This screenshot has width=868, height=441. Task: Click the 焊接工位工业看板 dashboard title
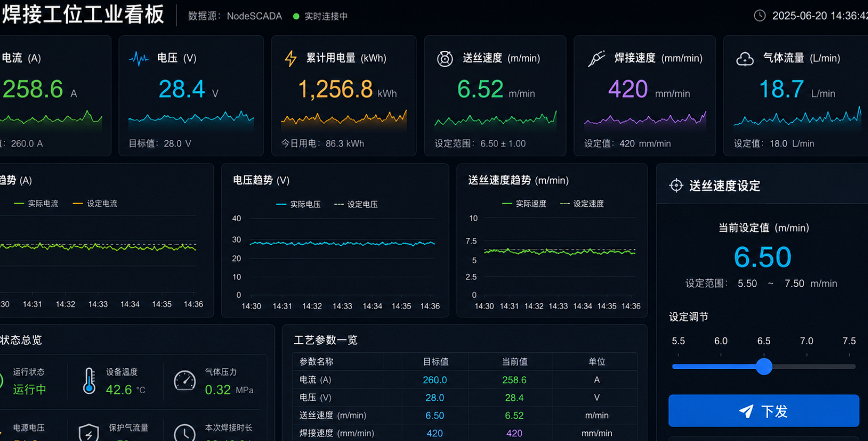click(x=82, y=15)
